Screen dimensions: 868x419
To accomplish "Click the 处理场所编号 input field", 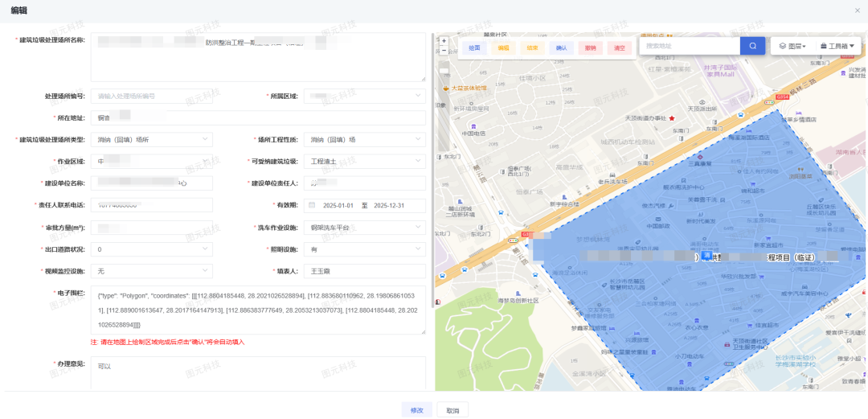I will [151, 96].
